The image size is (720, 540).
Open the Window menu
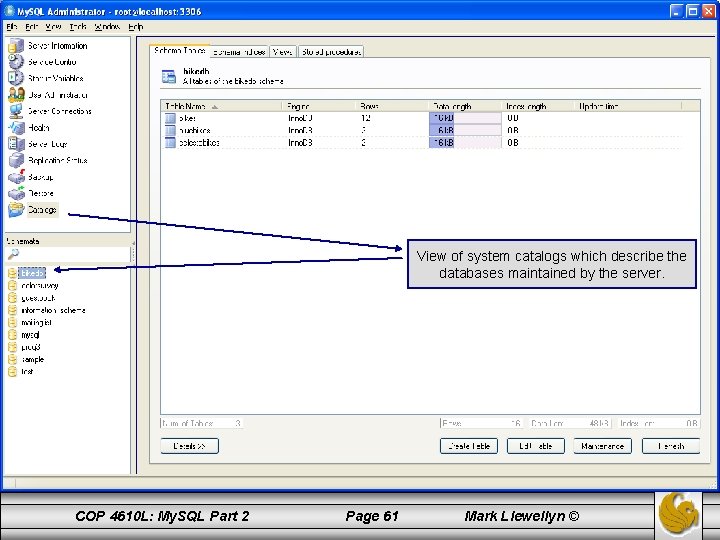point(107,27)
